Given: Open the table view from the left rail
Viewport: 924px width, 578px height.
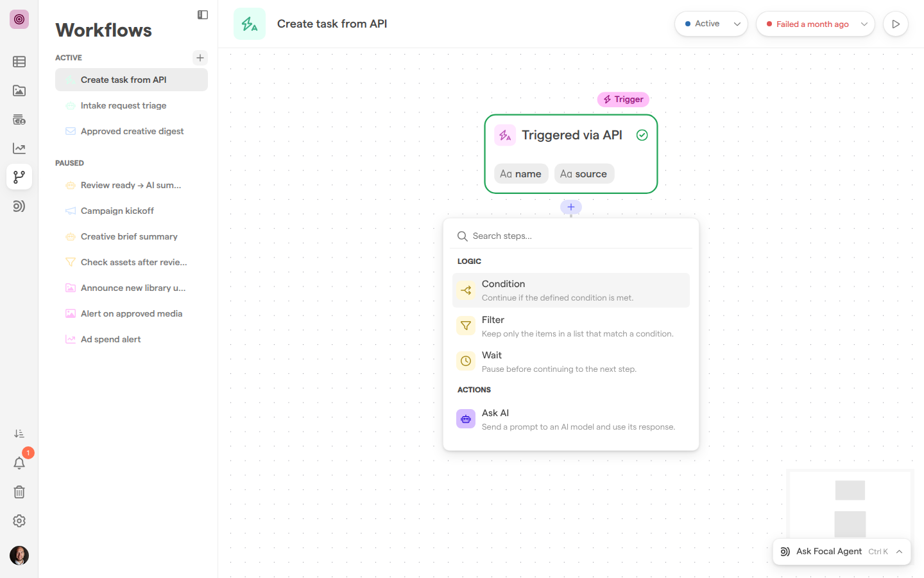Looking at the screenshot, I should click(x=19, y=62).
